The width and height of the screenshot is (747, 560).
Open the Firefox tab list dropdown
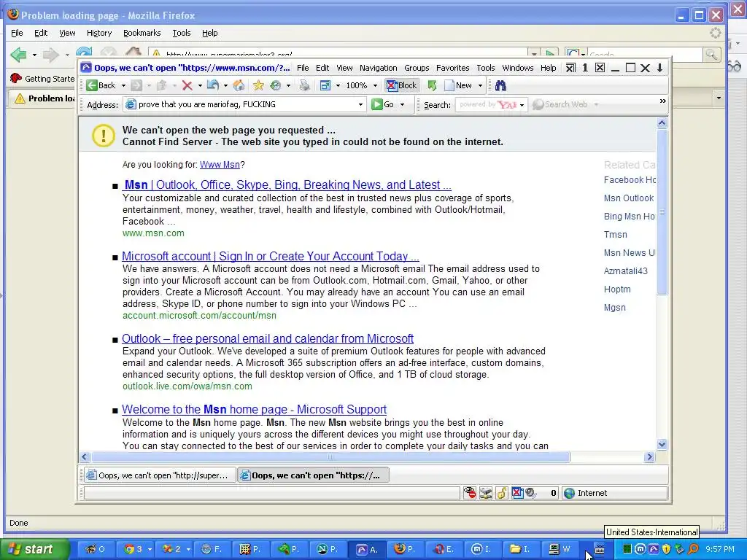pyautogui.click(x=719, y=98)
